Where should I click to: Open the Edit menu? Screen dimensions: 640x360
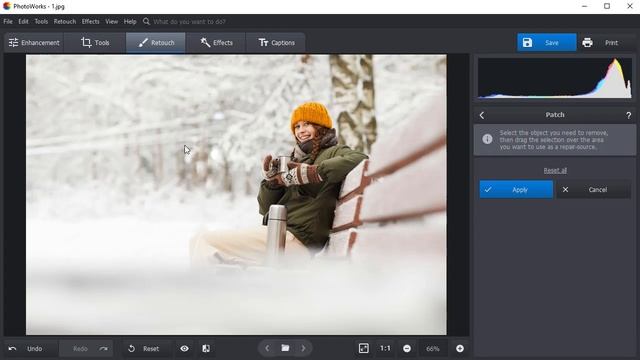coord(23,22)
